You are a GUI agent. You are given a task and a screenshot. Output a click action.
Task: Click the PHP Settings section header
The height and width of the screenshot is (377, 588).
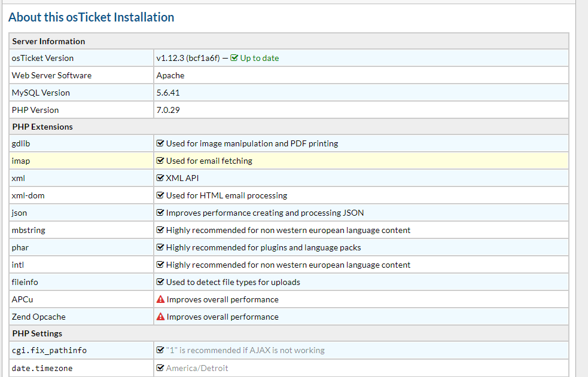(289, 333)
